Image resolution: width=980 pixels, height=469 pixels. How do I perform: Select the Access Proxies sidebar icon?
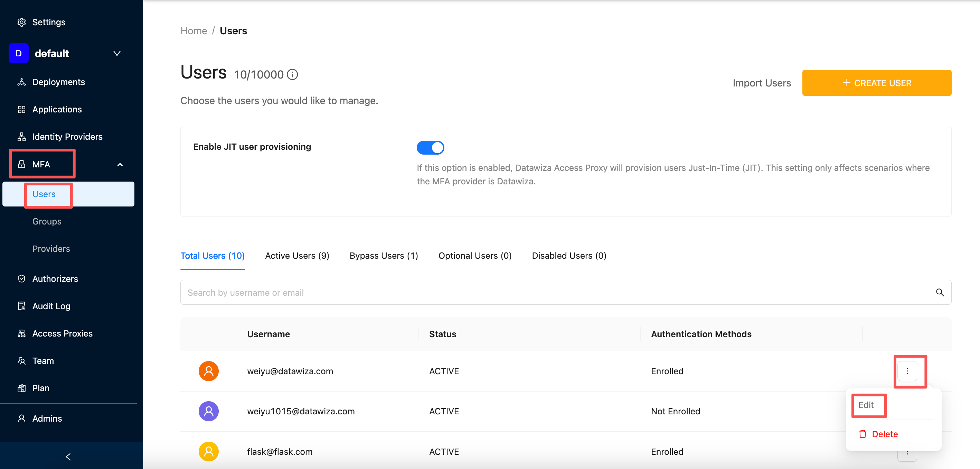click(22, 333)
